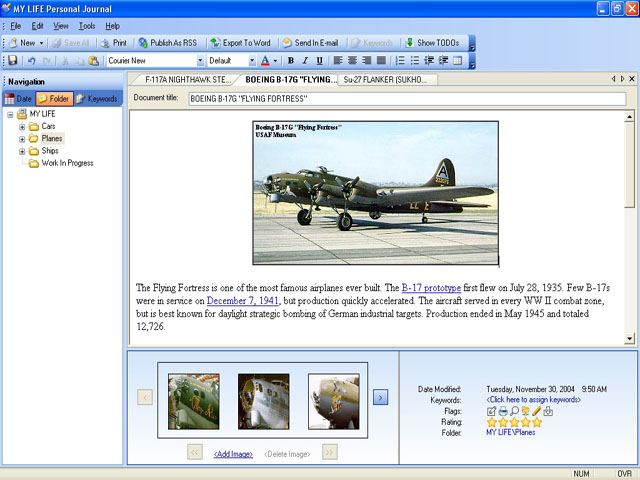This screenshot has width=640, height=480.
Task: Toggle italic formatting
Action: [304, 61]
